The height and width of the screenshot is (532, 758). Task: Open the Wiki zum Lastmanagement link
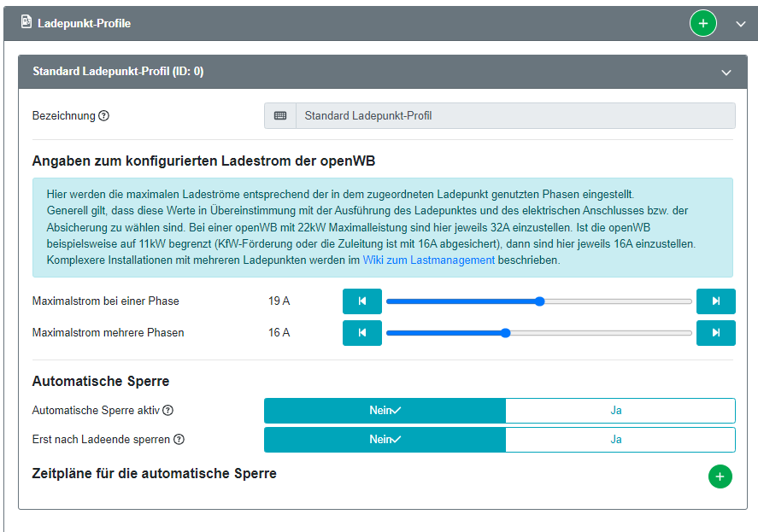coord(429,260)
